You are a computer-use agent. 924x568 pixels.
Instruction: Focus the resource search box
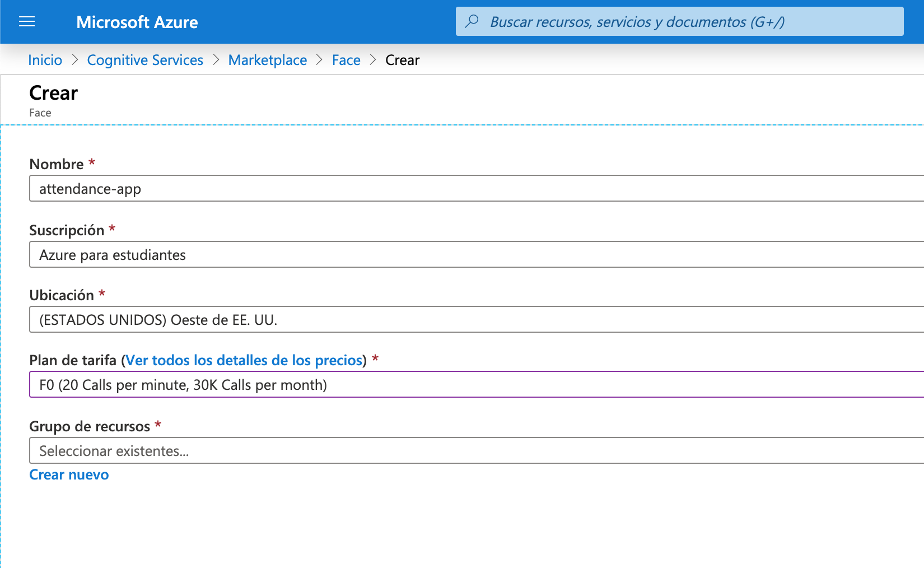(679, 21)
